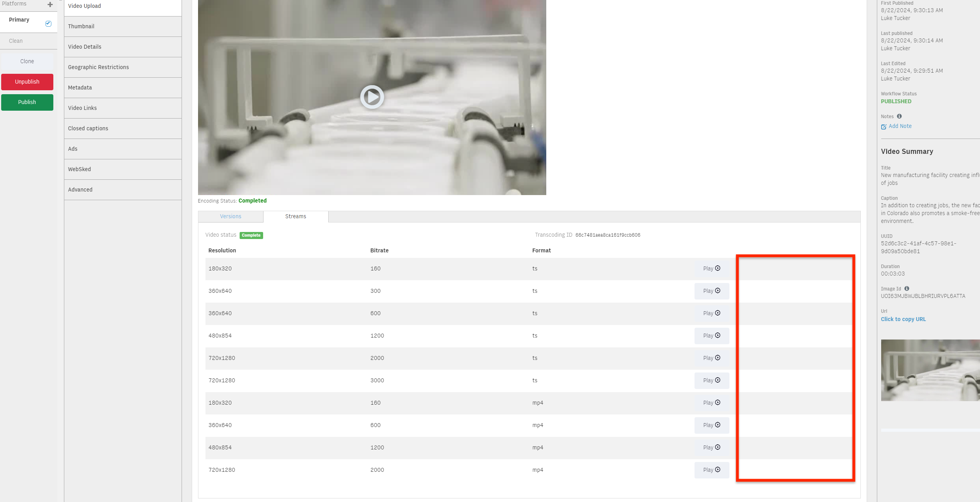Open the Video Upload section

123,6
